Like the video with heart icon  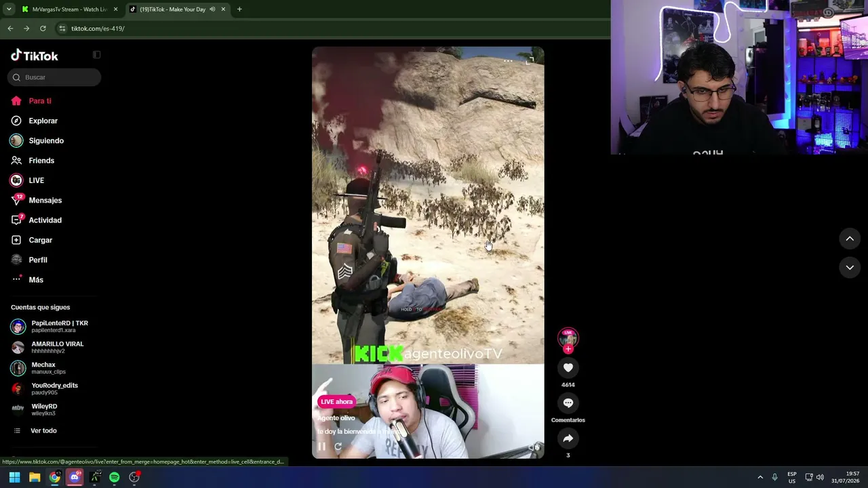568,367
